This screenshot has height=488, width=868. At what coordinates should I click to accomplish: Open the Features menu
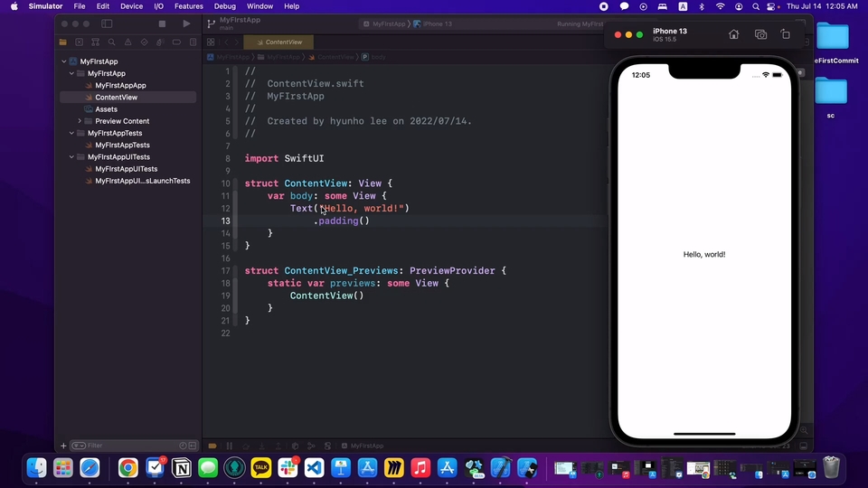tap(189, 6)
